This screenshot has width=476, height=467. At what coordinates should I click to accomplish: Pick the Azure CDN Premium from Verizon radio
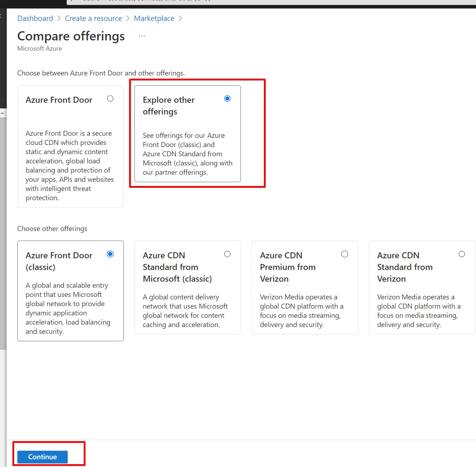point(344,254)
